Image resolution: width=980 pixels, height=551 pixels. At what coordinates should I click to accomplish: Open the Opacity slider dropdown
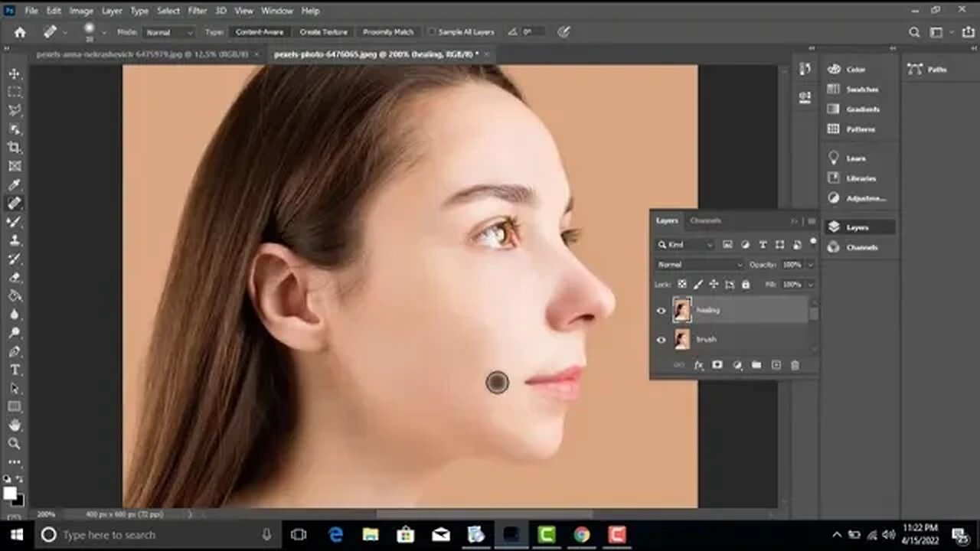810,264
